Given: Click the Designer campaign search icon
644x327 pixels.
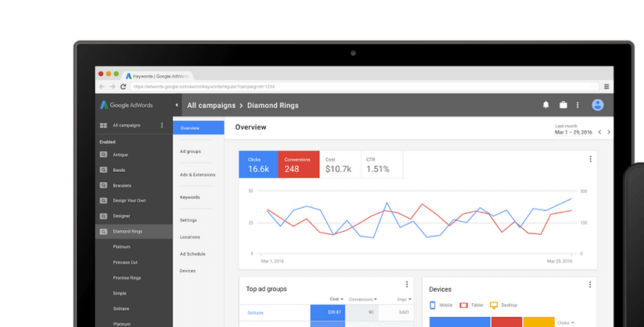Looking at the screenshot, I should pos(104,216).
